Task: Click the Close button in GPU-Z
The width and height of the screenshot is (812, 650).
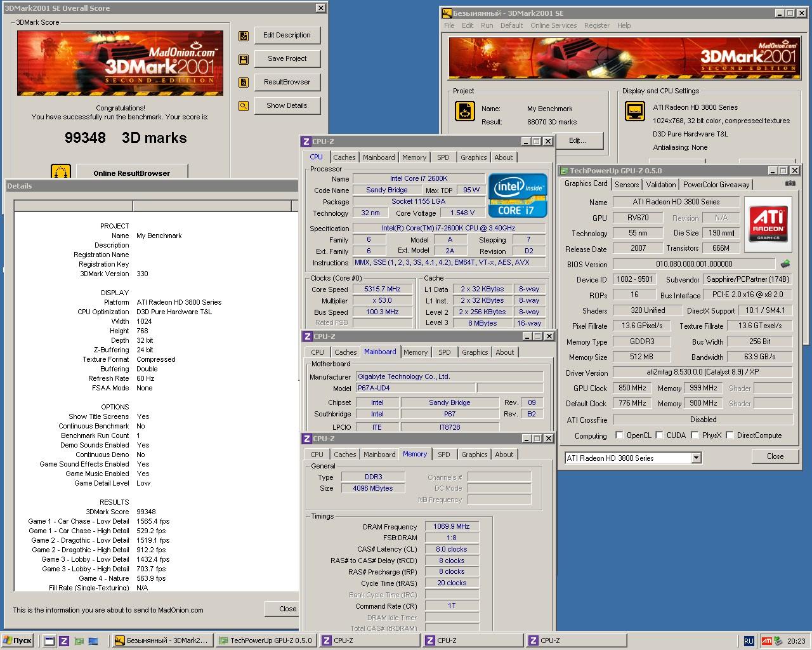Action: [775, 456]
